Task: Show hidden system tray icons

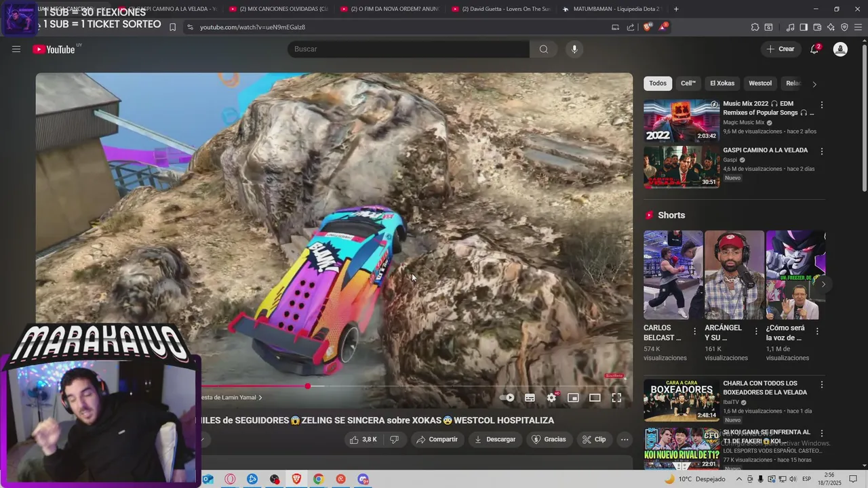Action: click(x=738, y=479)
